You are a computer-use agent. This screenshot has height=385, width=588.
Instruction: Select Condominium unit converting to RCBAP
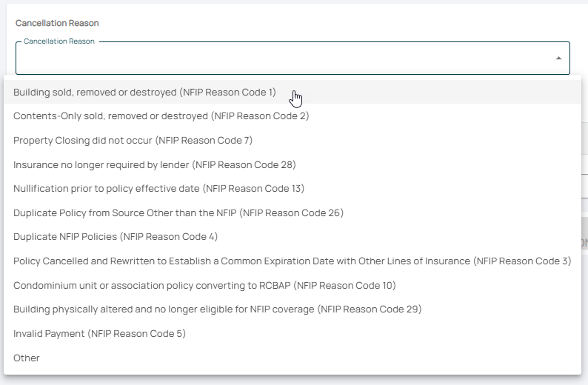pos(204,285)
